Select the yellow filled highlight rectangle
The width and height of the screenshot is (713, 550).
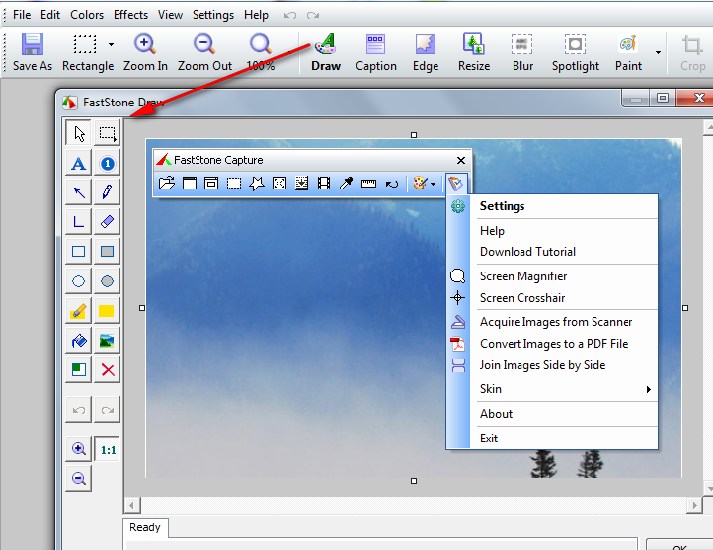pos(108,311)
